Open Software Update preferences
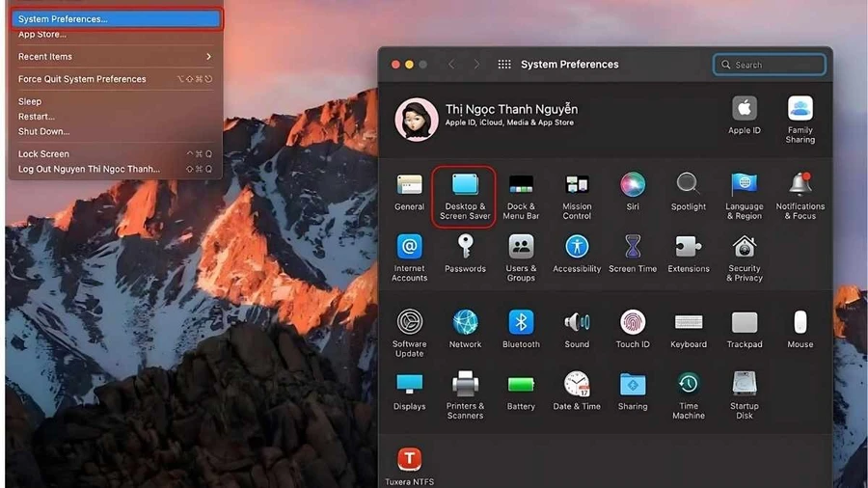This screenshot has width=868, height=488. pos(409,334)
